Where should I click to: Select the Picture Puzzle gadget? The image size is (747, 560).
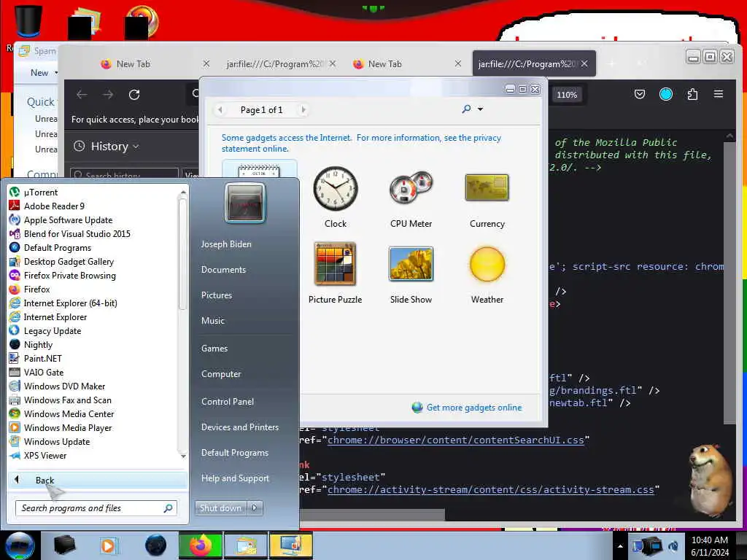[335, 264]
